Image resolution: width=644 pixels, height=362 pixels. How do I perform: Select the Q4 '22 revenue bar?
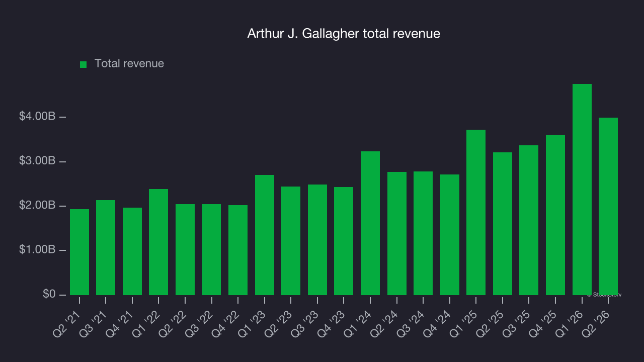tap(238, 250)
